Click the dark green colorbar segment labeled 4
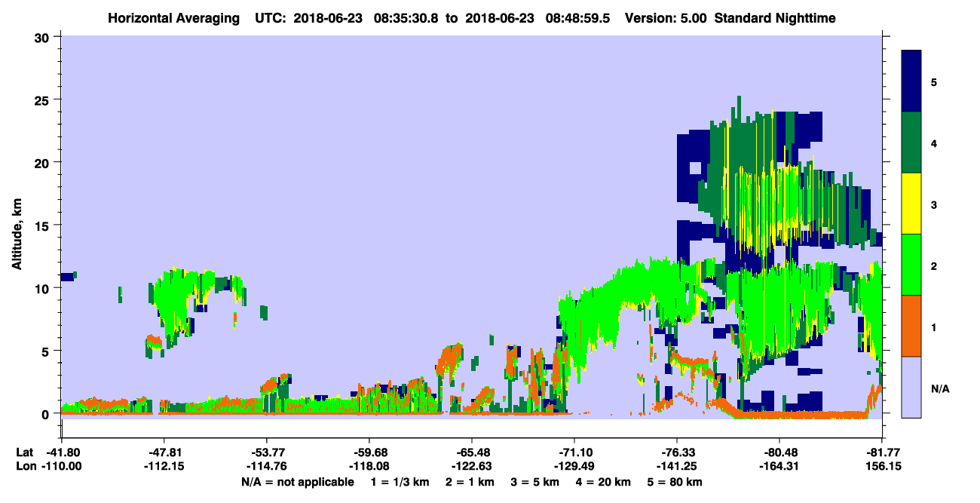The width and height of the screenshot is (980, 503). [911, 143]
